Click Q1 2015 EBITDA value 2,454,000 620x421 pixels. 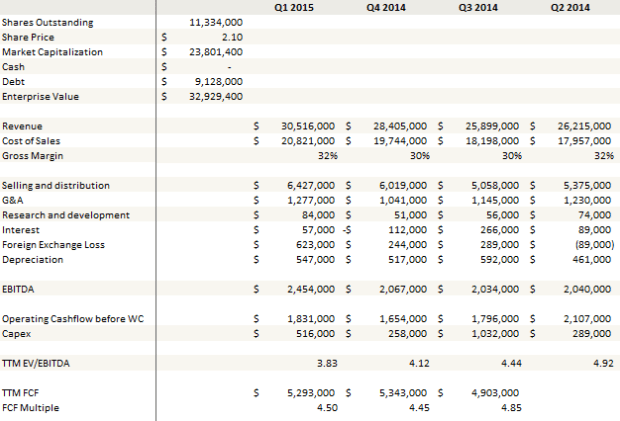[311, 288]
